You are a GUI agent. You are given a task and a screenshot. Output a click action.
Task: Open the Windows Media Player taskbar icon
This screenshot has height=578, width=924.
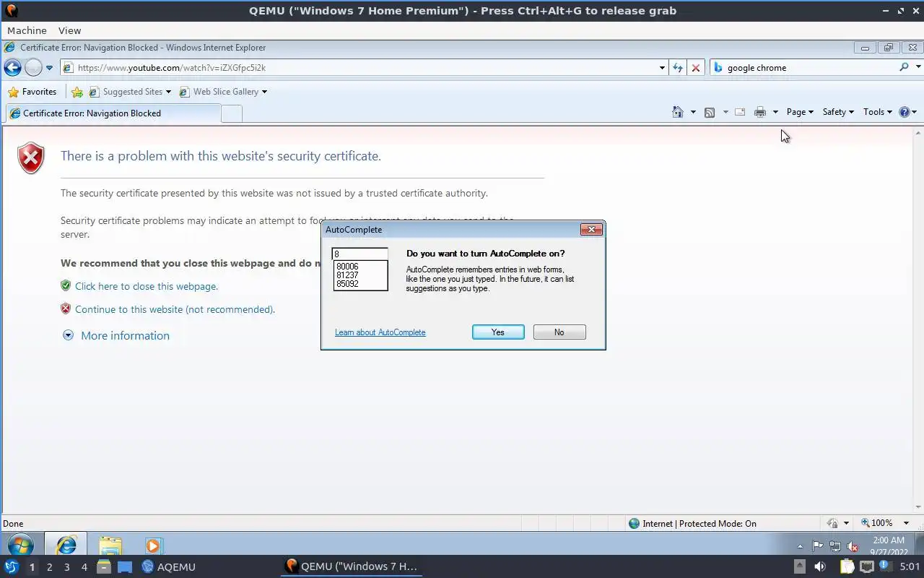point(152,545)
